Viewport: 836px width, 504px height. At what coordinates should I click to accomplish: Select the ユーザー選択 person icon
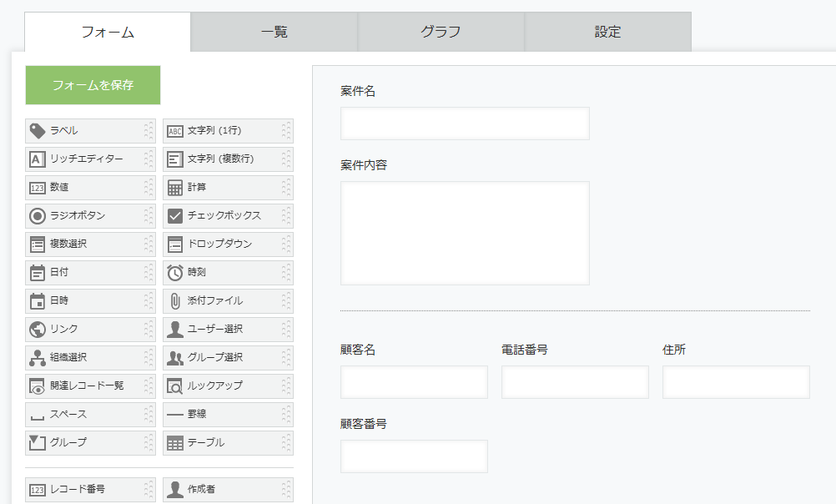175,329
